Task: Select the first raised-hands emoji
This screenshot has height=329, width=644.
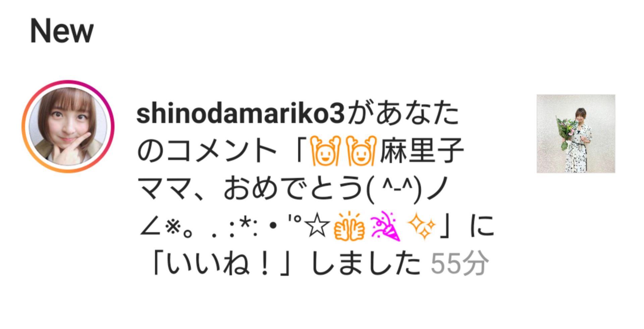Action: click(325, 151)
